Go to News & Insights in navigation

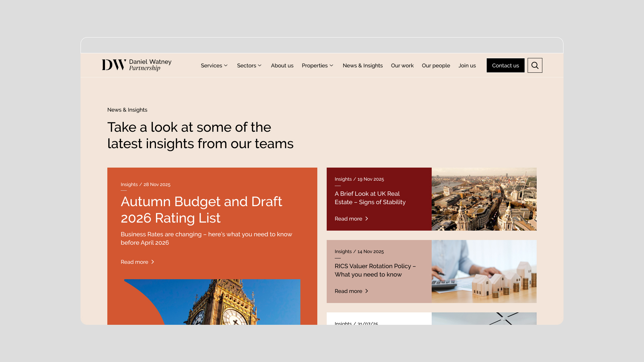(x=363, y=65)
